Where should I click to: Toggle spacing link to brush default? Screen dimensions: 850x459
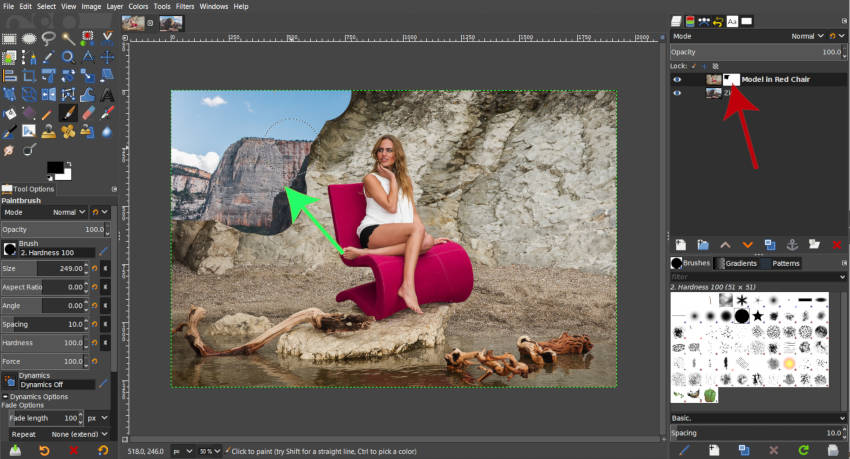point(105,324)
